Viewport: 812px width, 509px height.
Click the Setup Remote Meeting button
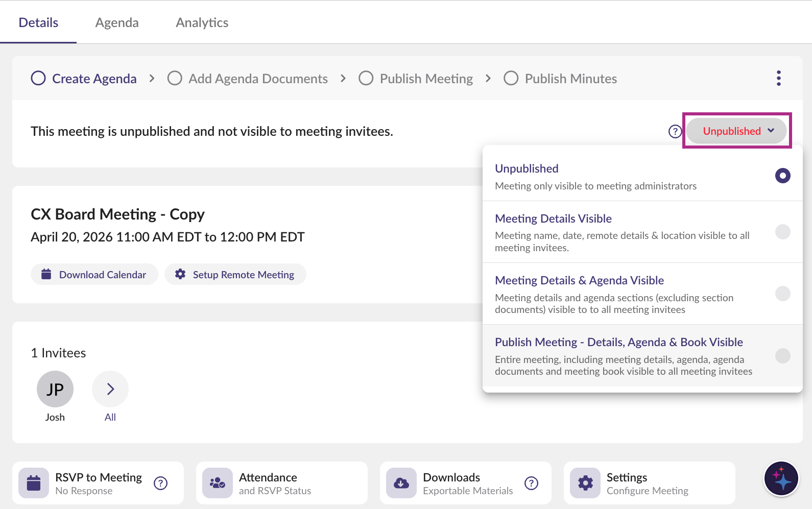(x=235, y=275)
